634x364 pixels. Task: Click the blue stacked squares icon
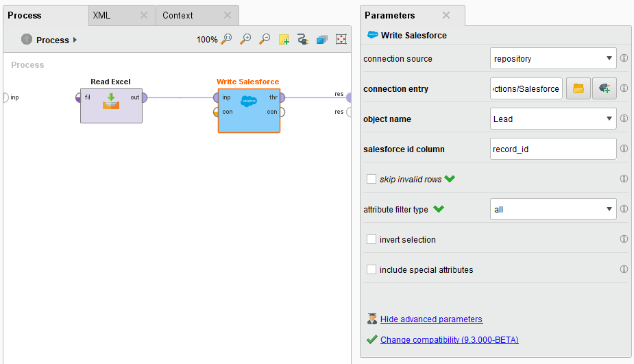tap(321, 40)
